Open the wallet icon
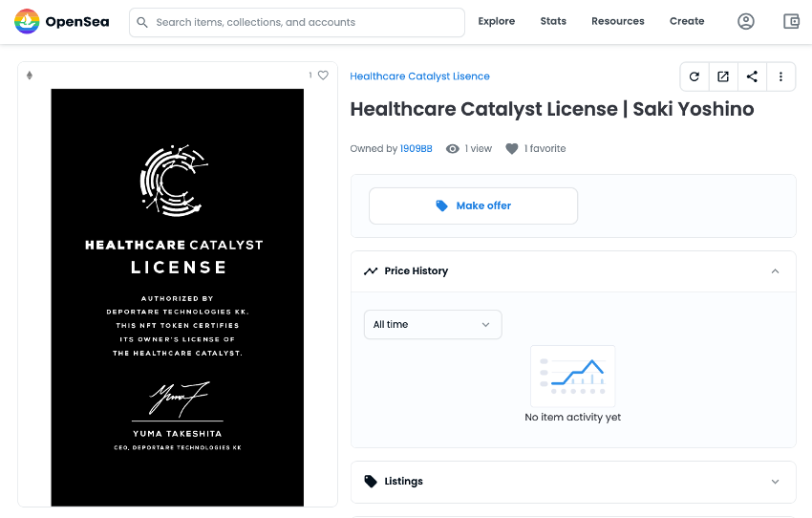The image size is (812, 518). 791,21
